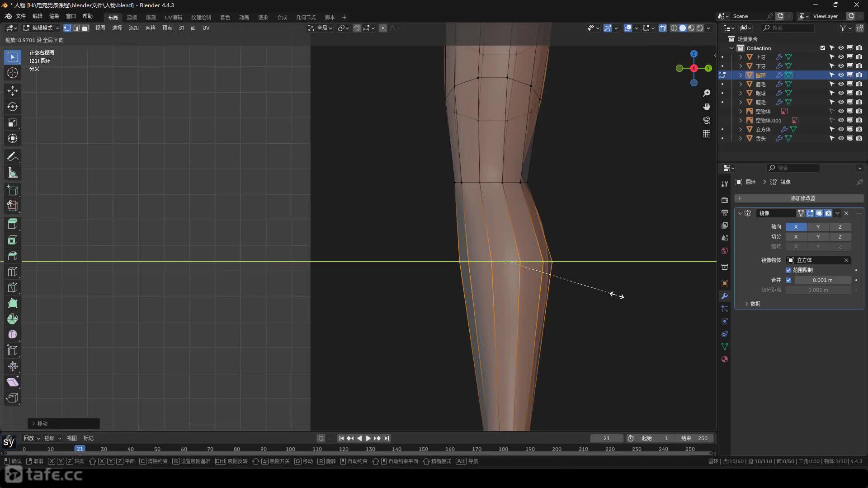Select the Rotate tool in the toolbar
Screen dimensions: 868x488
[13, 107]
